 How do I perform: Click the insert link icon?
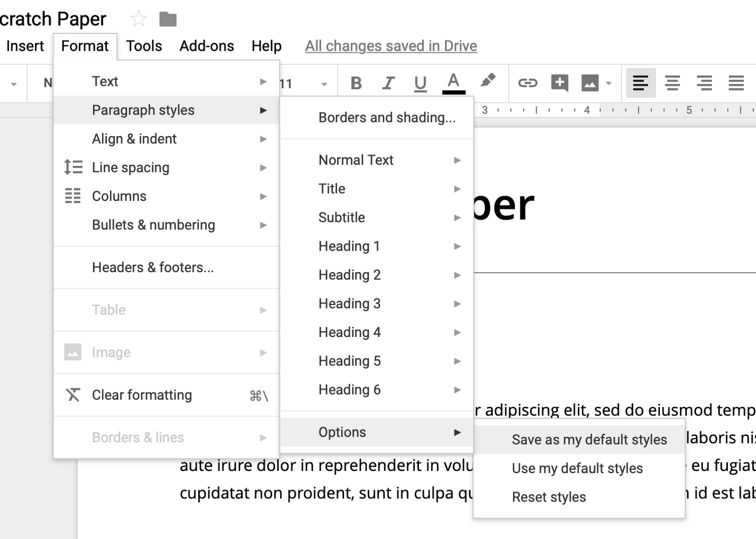pyautogui.click(x=528, y=83)
